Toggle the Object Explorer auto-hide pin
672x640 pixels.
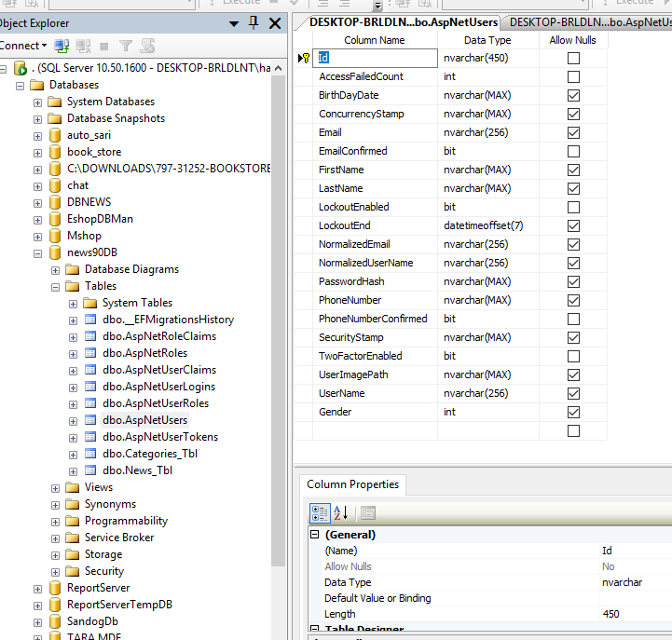pyautogui.click(x=254, y=22)
